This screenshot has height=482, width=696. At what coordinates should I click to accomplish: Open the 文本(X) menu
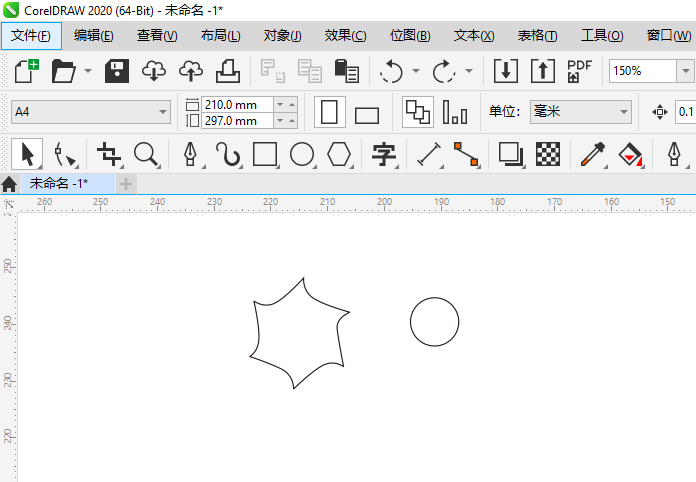[474, 36]
